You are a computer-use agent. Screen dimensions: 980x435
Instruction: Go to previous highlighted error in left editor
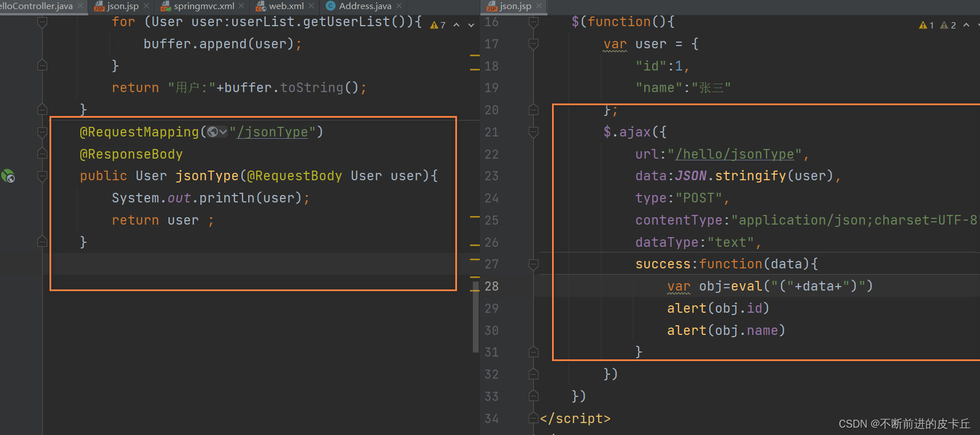456,25
